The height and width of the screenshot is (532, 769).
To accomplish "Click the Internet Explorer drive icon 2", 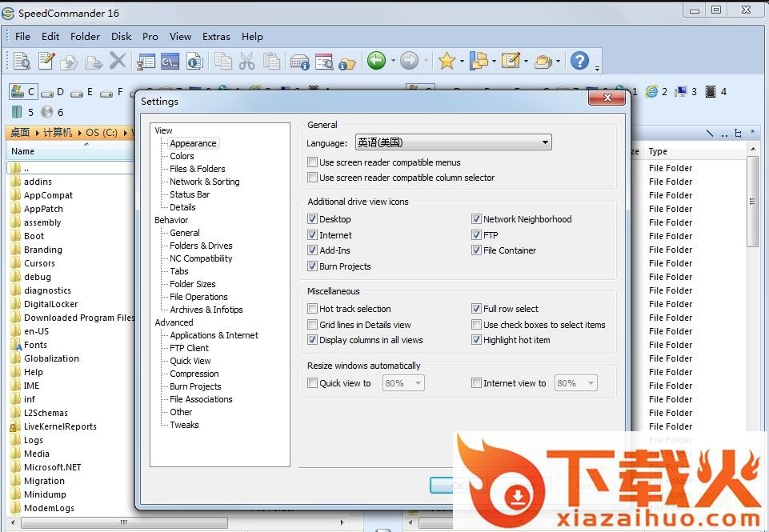I will 657,92.
